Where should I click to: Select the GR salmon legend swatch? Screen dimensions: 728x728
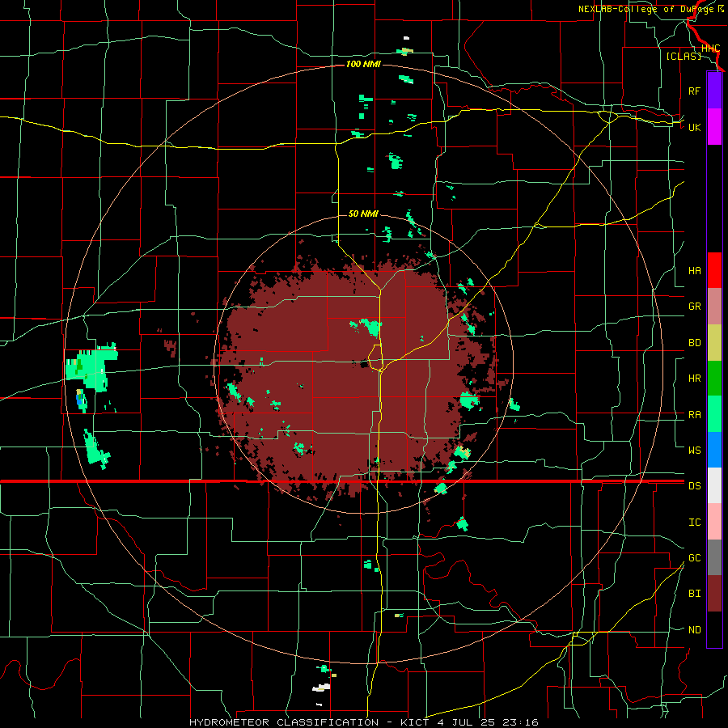tap(714, 307)
